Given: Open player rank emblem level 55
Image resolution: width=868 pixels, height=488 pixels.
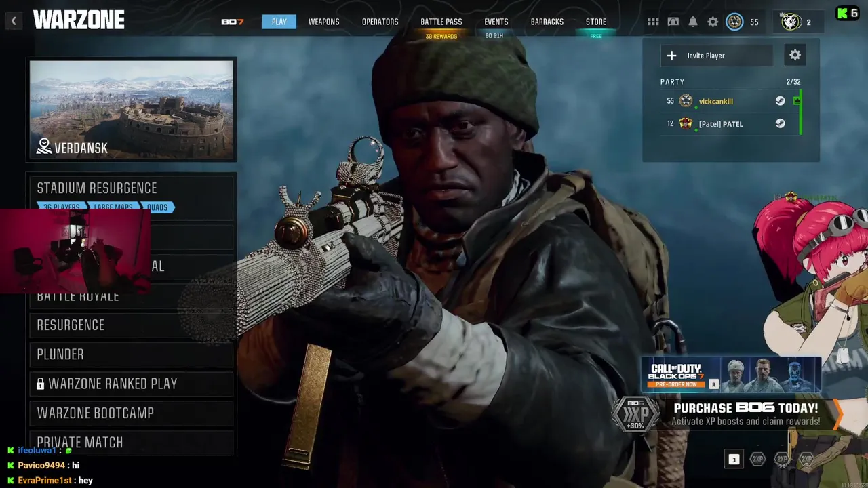Looking at the screenshot, I should coord(734,22).
